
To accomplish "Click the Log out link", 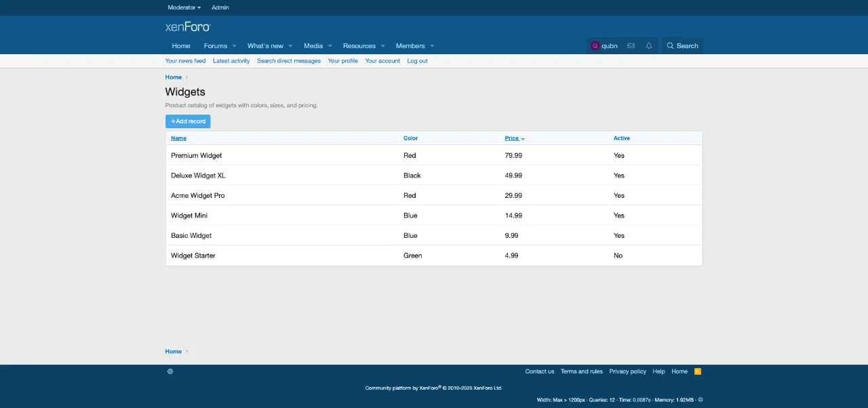I will coord(417,61).
